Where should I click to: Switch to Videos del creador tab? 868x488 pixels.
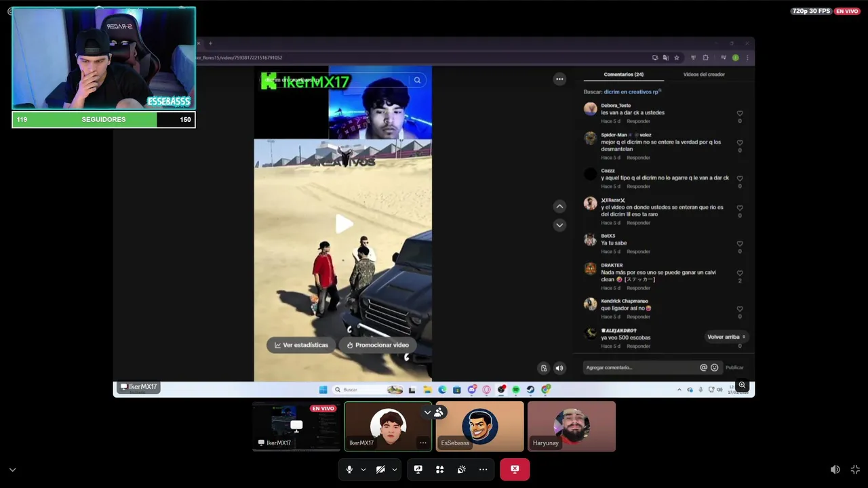tap(704, 75)
